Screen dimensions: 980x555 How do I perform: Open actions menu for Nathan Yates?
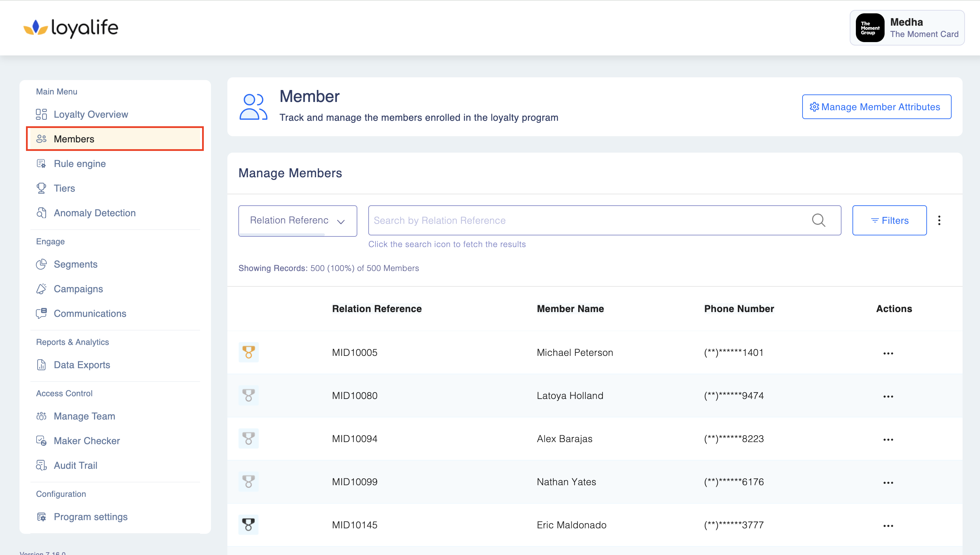[x=888, y=482]
